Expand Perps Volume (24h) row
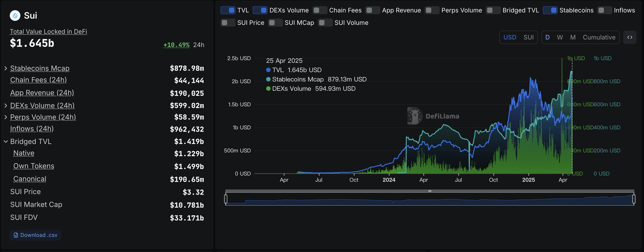Image resolution: width=644 pixels, height=252 pixels. pos(6,117)
